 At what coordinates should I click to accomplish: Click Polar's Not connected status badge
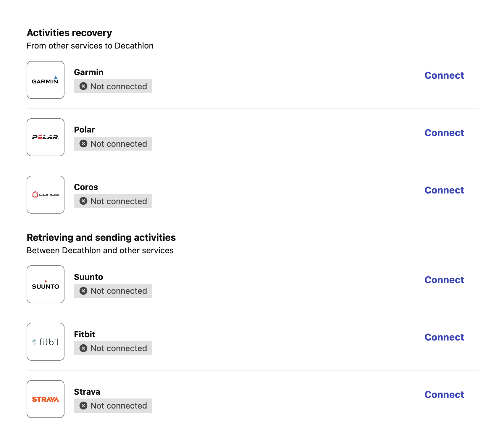coord(113,144)
